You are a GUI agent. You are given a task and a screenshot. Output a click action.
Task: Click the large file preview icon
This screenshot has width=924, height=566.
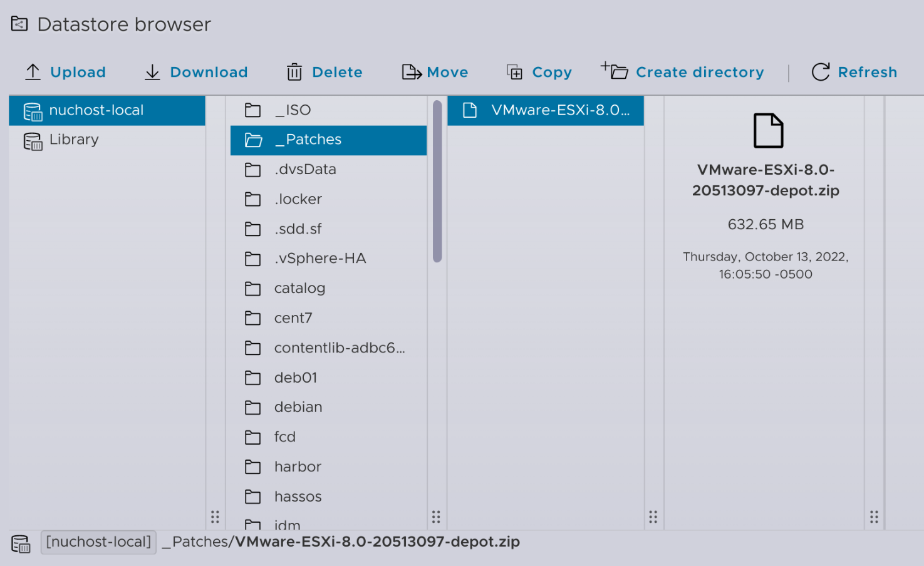768,130
